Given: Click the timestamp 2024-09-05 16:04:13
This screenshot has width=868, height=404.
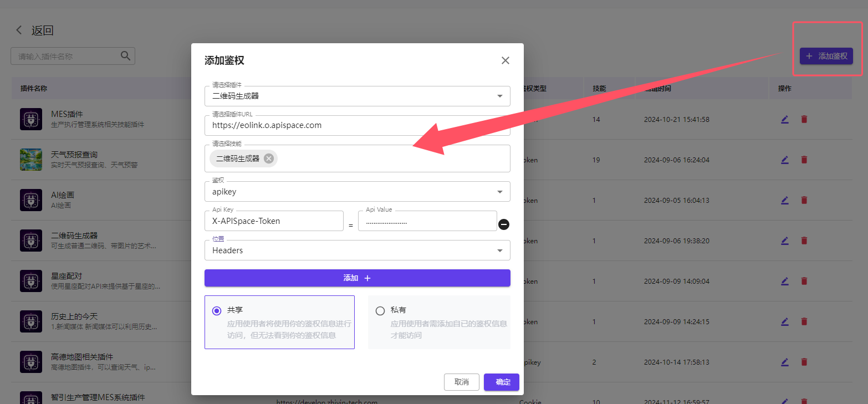Looking at the screenshot, I should point(677,200).
